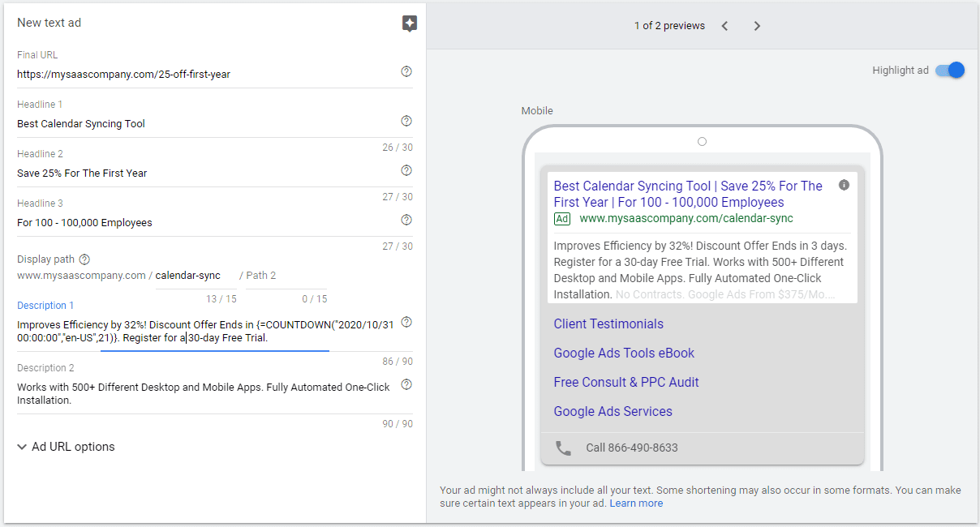Edit the Headline 2 text field

(x=207, y=174)
